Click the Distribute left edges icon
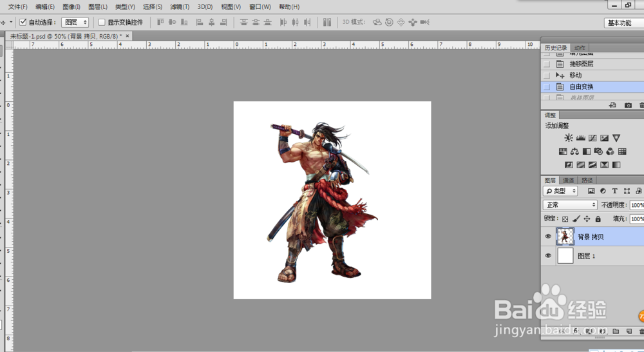 click(283, 22)
